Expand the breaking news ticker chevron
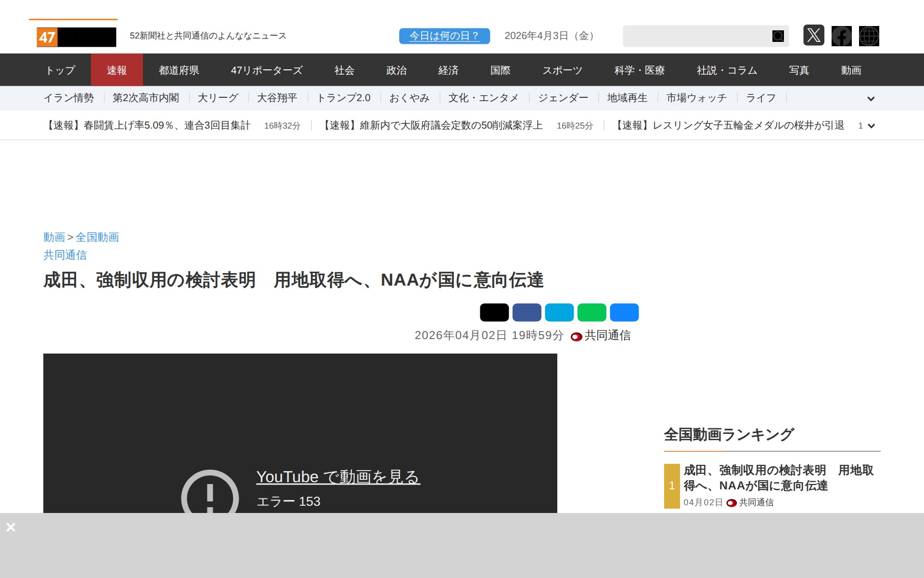The height and width of the screenshot is (578, 924). pos(871,126)
